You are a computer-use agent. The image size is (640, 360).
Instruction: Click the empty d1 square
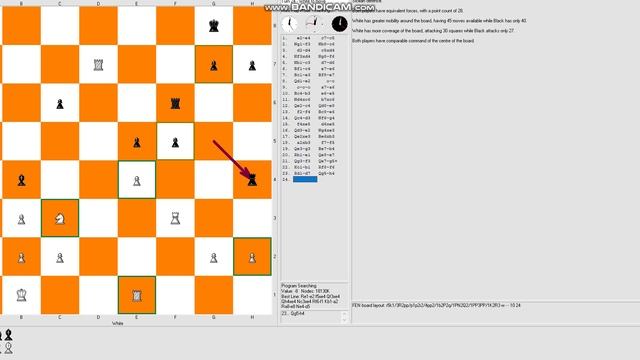pos(98,295)
